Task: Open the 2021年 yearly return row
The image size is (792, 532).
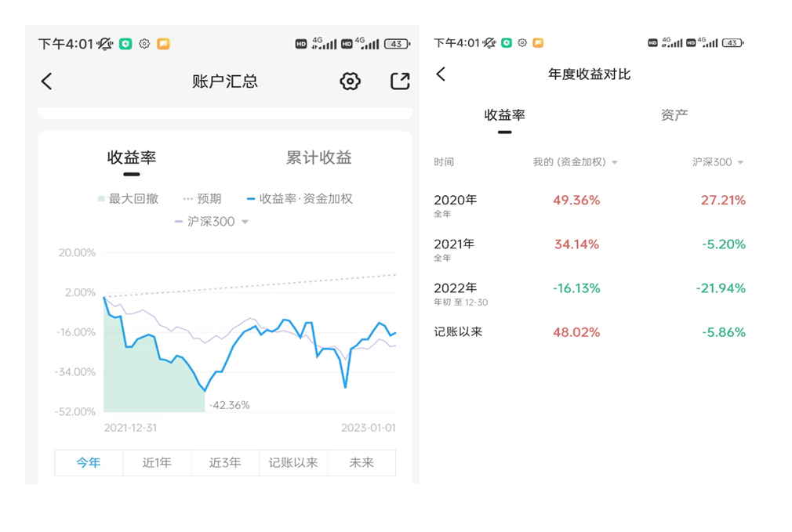Action: coord(589,248)
